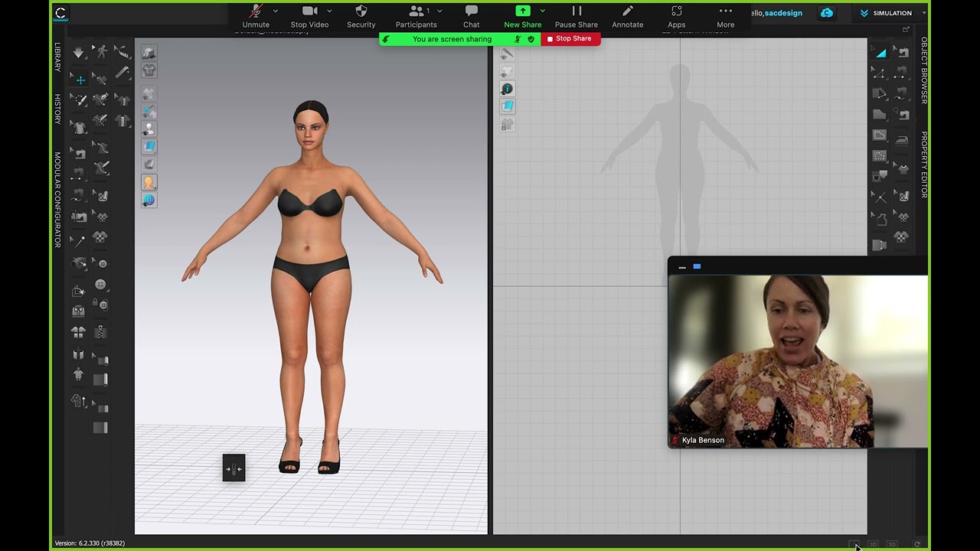Open the PROPERTY EDITOR side tab
Screen dimensions: 980x551
(x=924, y=165)
